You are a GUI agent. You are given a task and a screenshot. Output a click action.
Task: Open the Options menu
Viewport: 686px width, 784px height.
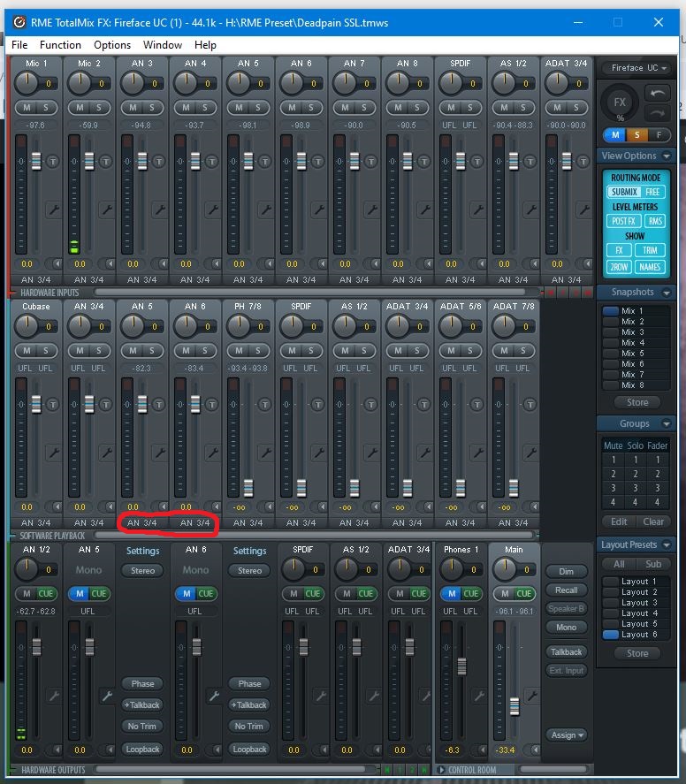coord(112,44)
